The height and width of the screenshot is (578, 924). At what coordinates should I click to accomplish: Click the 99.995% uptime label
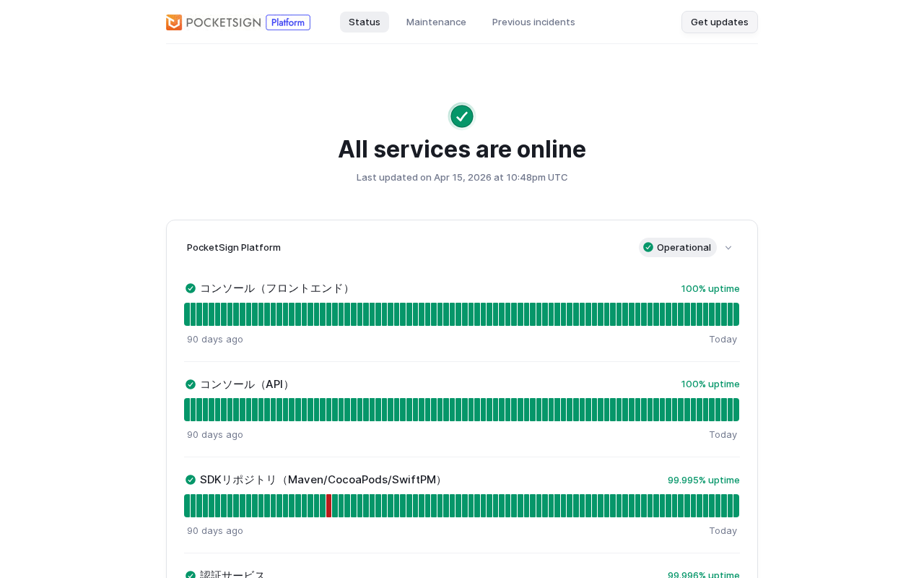703,480
